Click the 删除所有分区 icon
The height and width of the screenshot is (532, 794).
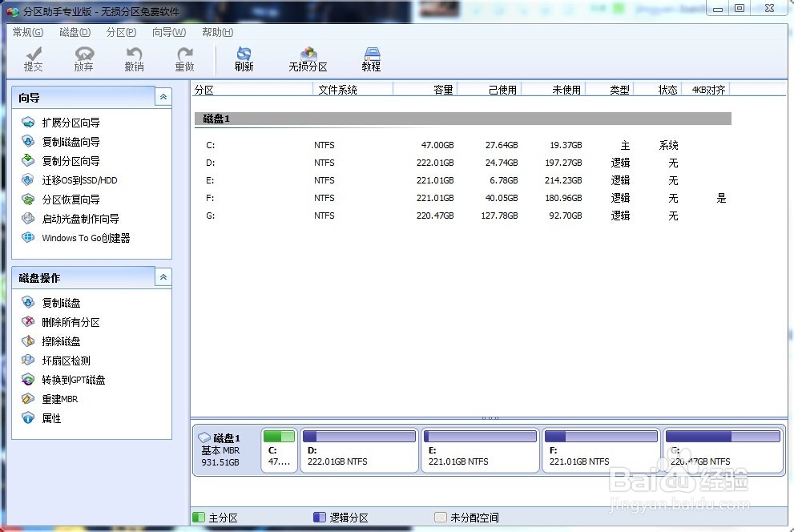28,322
